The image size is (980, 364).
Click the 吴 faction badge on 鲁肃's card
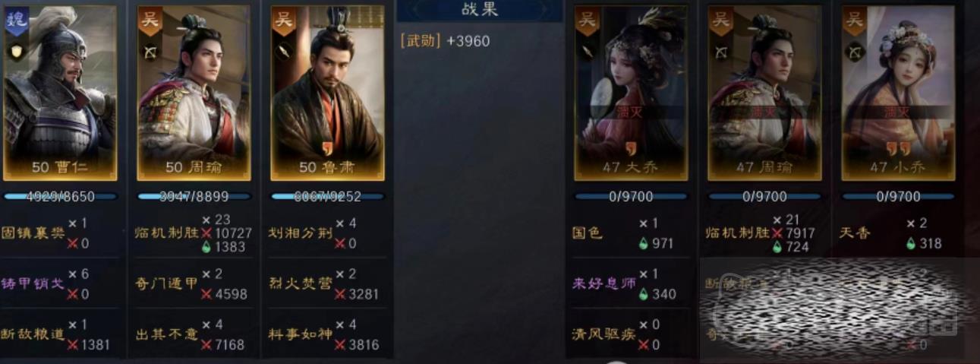(283, 20)
